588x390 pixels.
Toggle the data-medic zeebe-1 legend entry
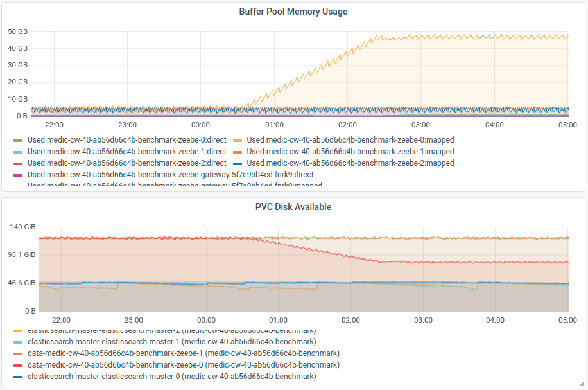tap(184, 353)
